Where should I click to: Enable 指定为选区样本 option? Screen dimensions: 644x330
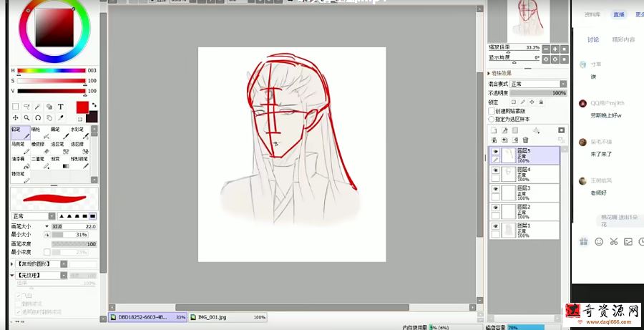point(491,119)
